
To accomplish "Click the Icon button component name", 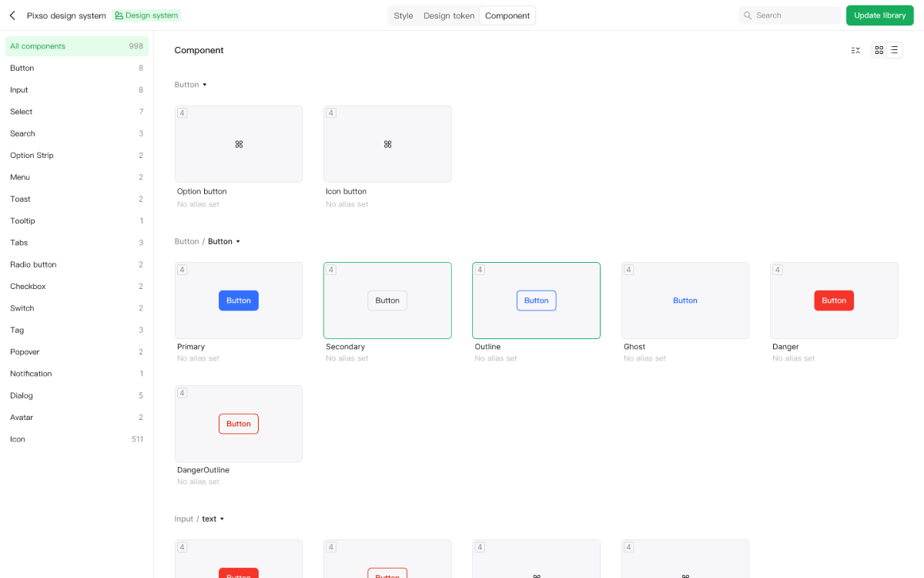I will (346, 191).
